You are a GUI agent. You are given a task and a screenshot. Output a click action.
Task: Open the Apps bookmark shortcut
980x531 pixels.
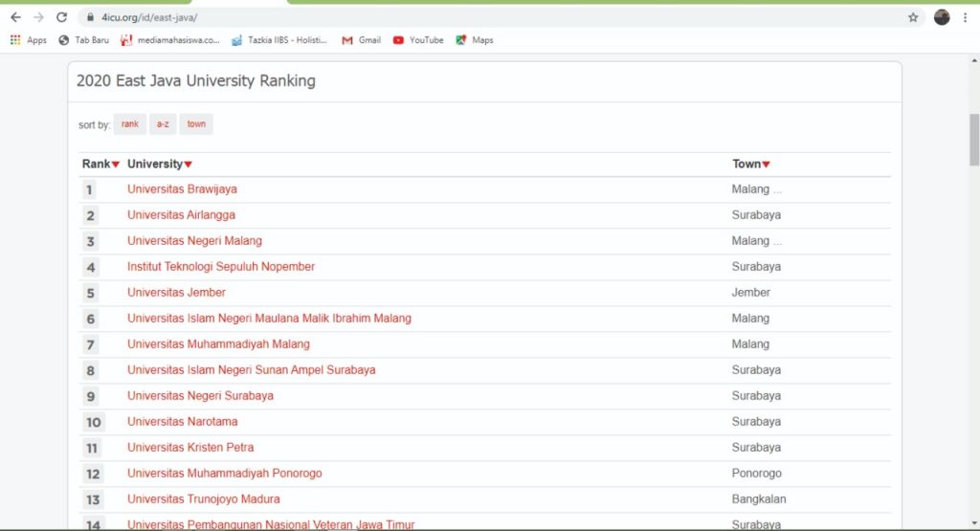pos(28,40)
